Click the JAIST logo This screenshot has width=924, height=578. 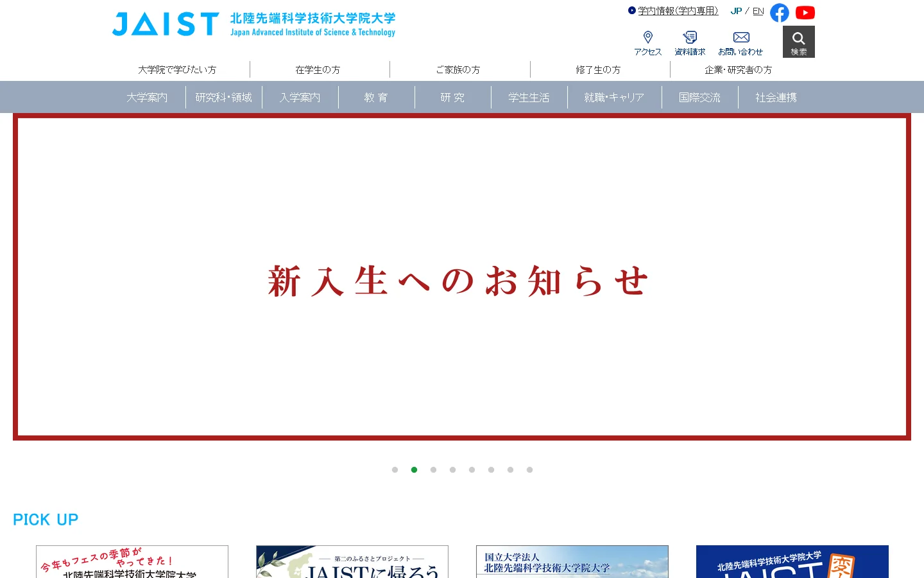[x=254, y=24]
